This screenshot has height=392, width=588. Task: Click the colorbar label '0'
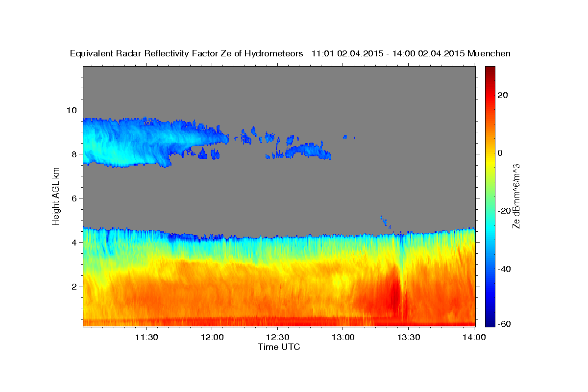coord(500,153)
